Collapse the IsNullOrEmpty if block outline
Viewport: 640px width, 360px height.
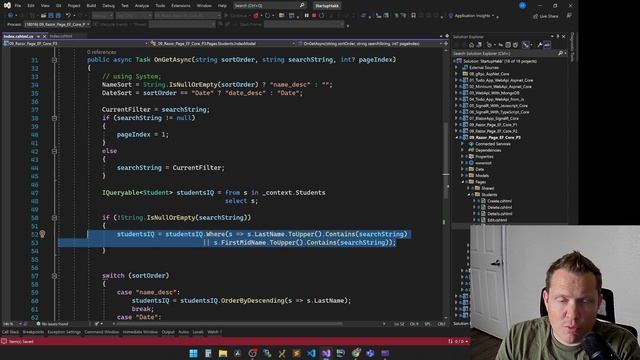point(54,218)
